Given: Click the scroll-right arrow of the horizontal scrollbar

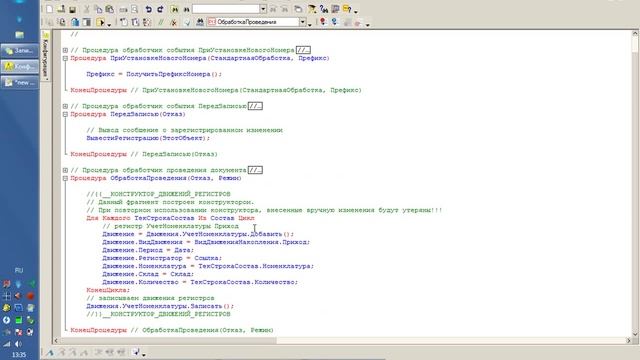Looking at the screenshot, I should point(629,340).
